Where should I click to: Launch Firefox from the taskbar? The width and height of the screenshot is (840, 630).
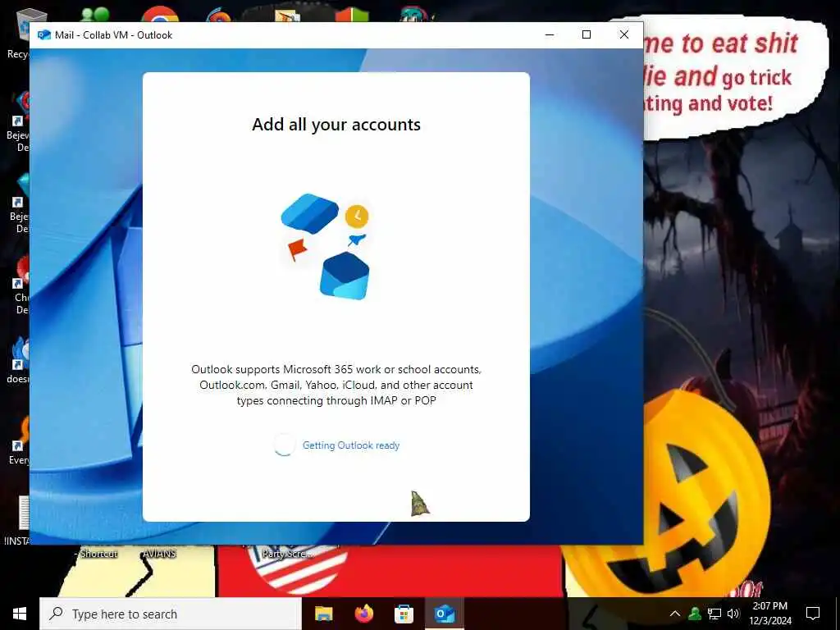[x=363, y=614]
